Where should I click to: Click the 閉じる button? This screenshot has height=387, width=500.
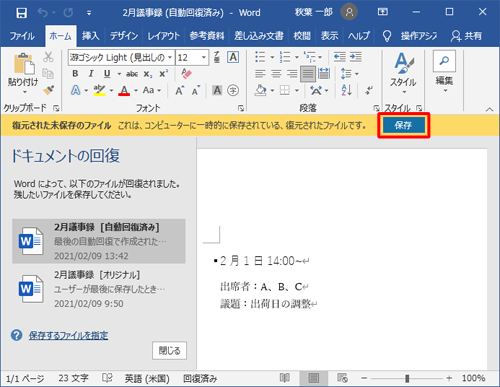coord(169,350)
